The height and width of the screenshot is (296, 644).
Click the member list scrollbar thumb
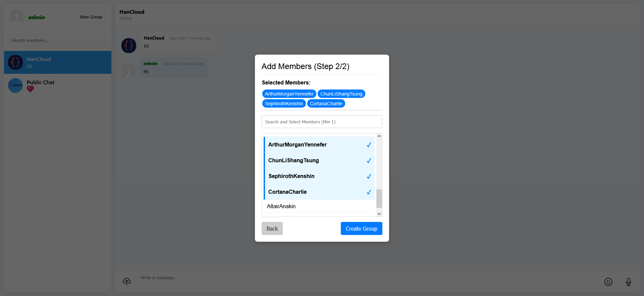pyautogui.click(x=379, y=198)
